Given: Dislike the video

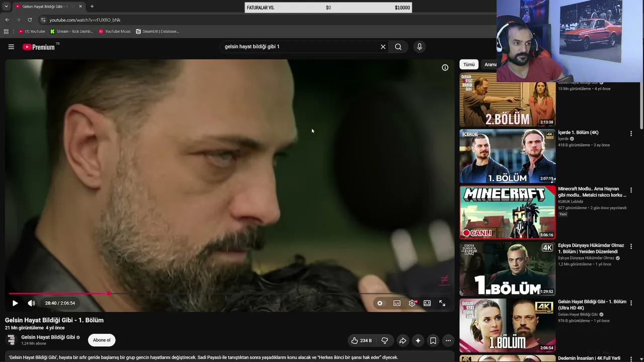Looking at the screenshot, I should [x=385, y=340].
